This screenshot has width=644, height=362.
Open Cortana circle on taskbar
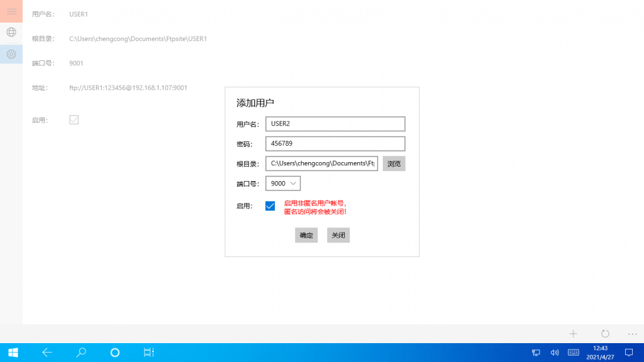tap(114, 353)
